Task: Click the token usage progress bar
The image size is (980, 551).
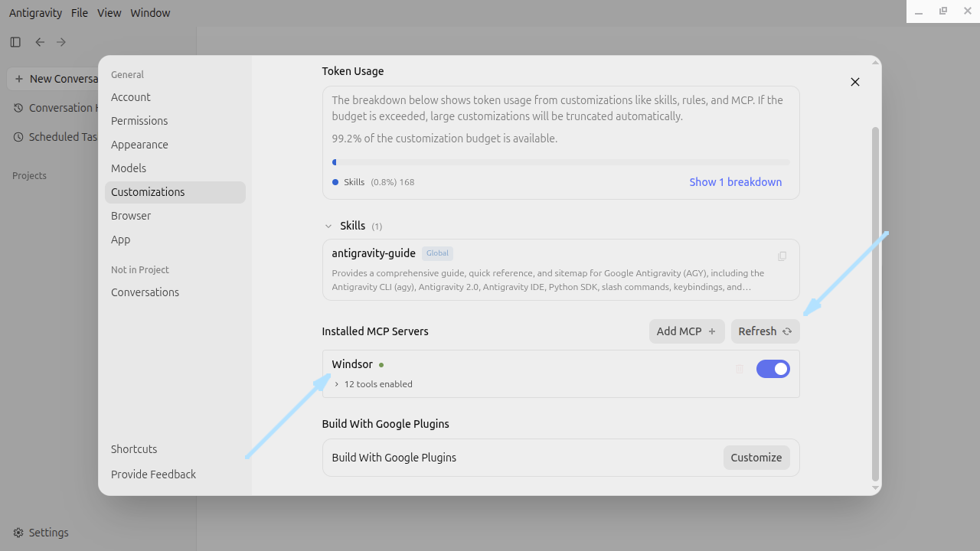Action: (561, 162)
